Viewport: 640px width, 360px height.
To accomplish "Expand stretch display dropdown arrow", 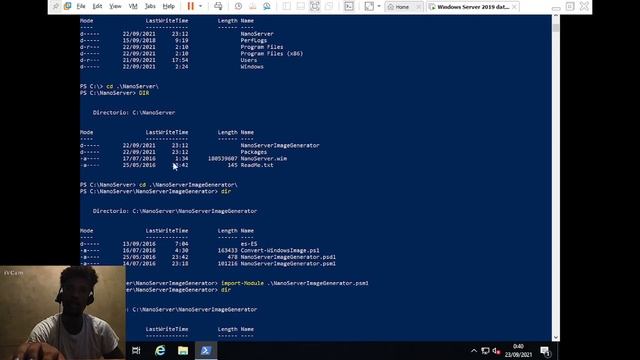I will click(x=379, y=6).
